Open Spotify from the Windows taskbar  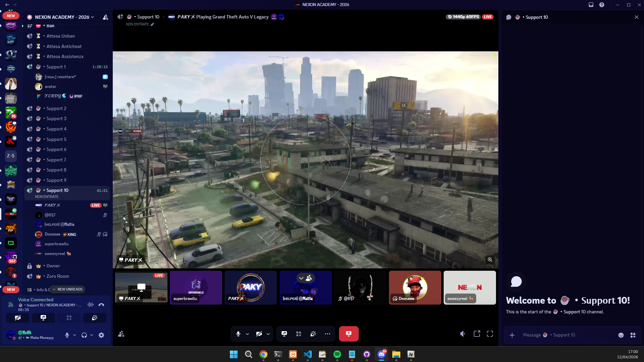click(x=337, y=354)
